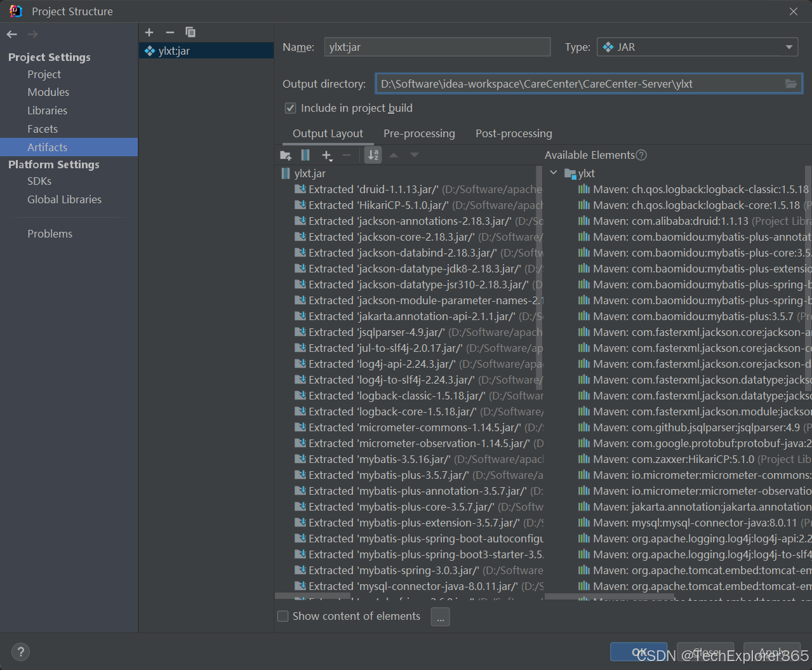Select Extracted 'jackson-core-2.18.3.jar/' entry
This screenshot has width=812, height=670.
point(418,237)
